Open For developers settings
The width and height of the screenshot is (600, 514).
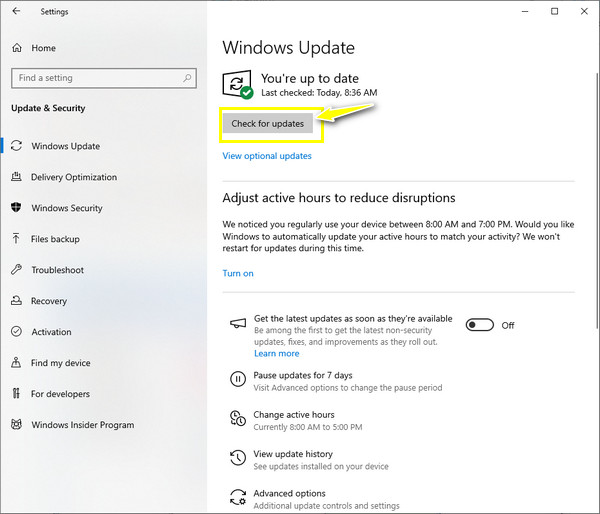(x=60, y=394)
